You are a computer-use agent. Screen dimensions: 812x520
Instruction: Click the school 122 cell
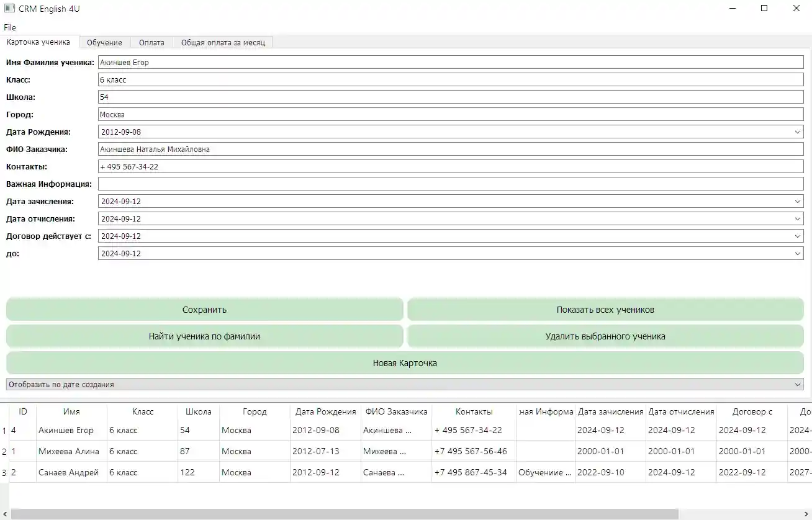tap(199, 472)
